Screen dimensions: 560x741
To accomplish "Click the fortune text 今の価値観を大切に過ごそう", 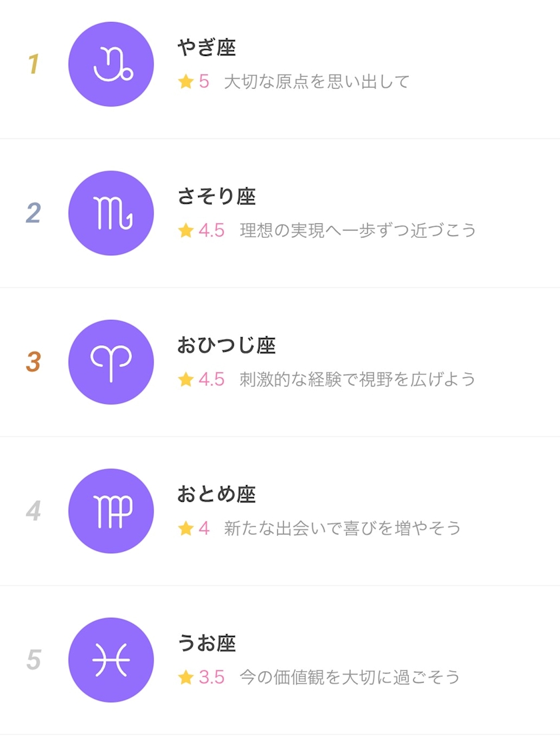I will click(x=350, y=678).
